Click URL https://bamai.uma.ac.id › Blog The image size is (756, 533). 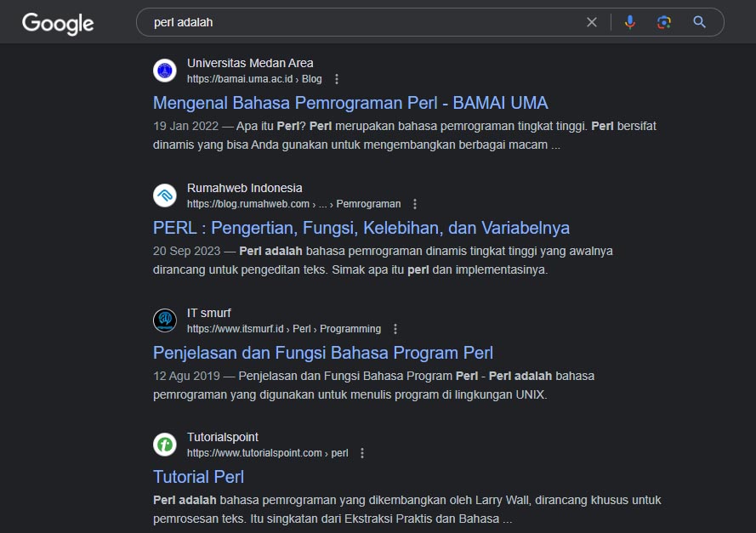pos(254,79)
